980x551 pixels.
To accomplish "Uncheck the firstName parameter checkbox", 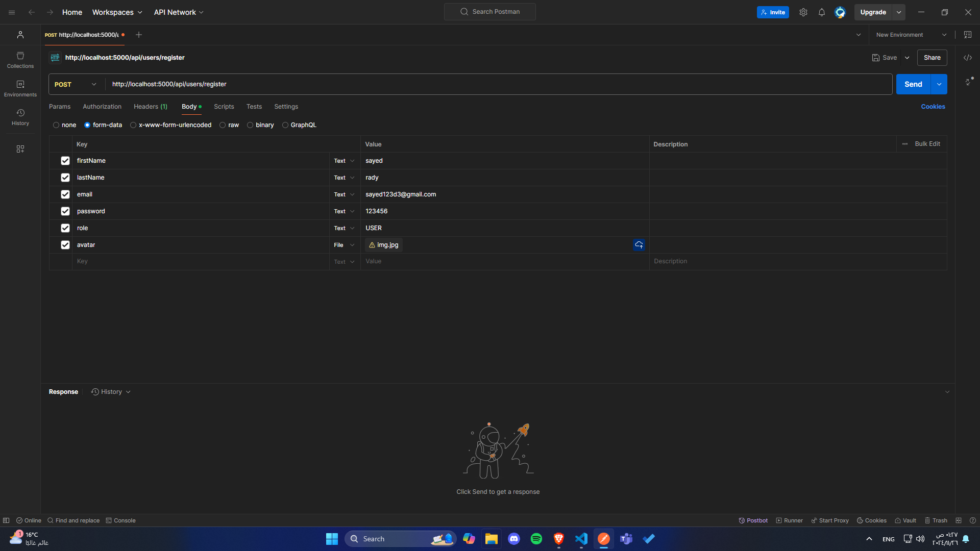I will pyautogui.click(x=65, y=161).
